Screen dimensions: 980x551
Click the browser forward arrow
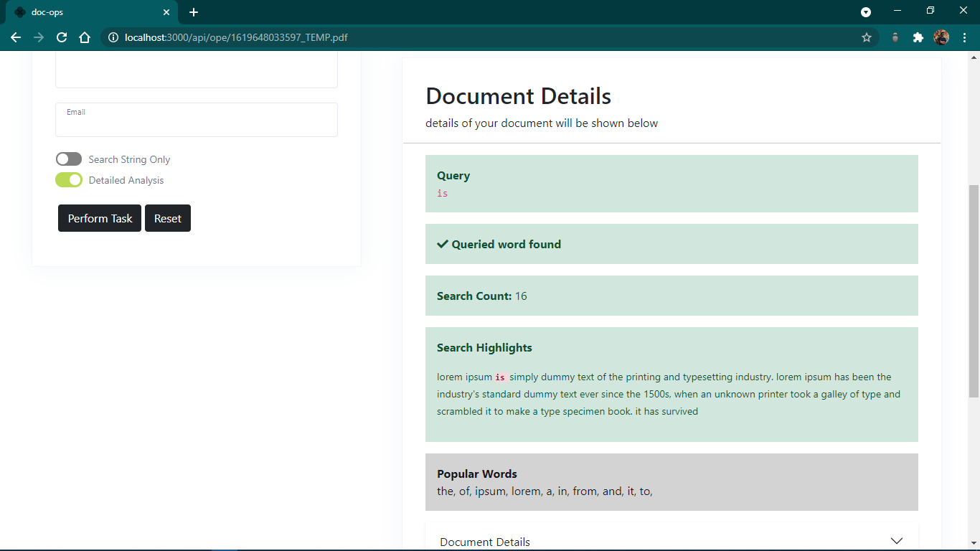pyautogui.click(x=39, y=37)
